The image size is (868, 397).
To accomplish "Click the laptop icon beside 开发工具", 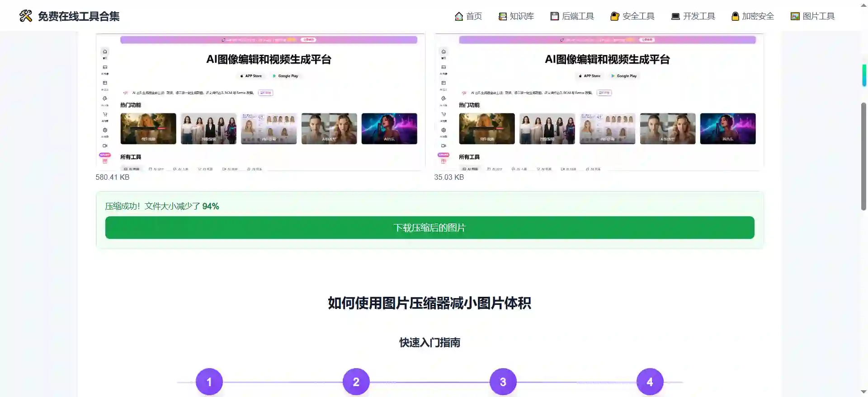I will [675, 16].
